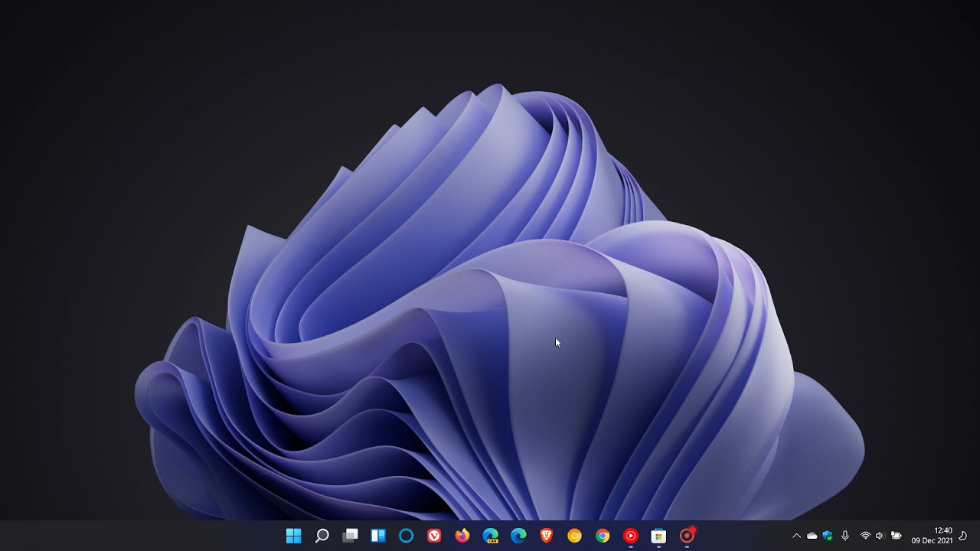
Task: Open the red screen recorder app
Action: [688, 535]
